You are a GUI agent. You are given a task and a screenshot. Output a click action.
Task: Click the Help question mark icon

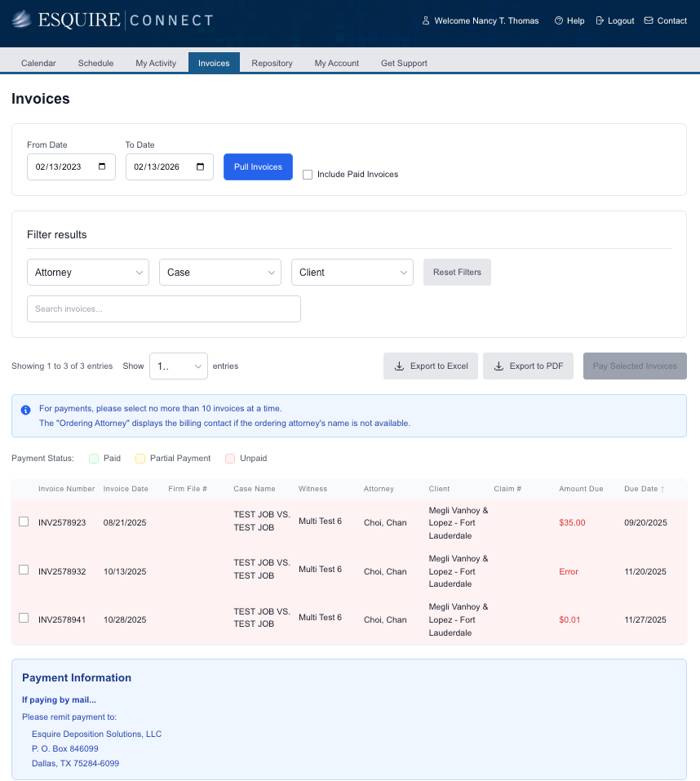click(x=559, y=20)
